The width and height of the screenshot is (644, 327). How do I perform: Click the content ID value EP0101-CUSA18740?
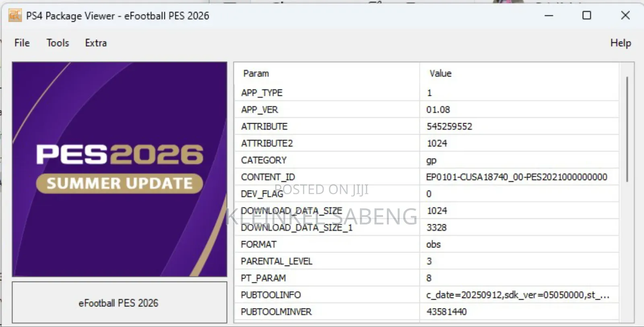[x=516, y=177]
